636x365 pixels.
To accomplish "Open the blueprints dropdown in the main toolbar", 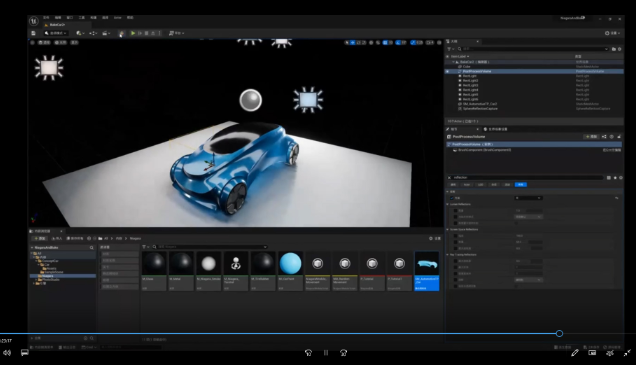I will [93, 33].
